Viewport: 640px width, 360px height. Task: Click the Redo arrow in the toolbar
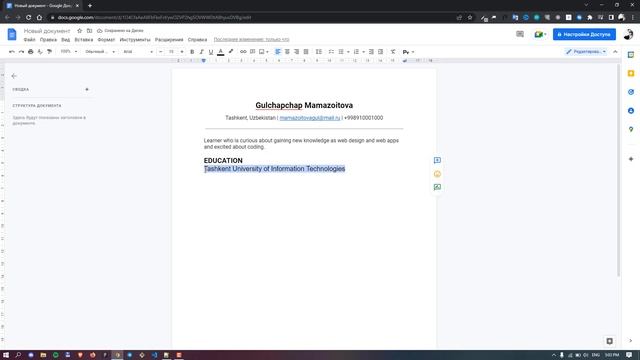point(21,52)
